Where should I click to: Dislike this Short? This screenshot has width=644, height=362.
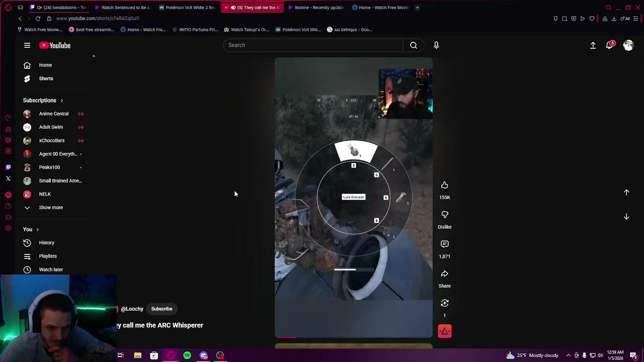coord(445,215)
